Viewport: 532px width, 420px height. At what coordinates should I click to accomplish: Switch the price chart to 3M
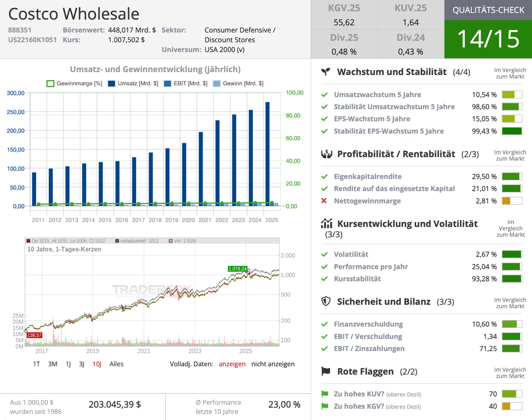[53, 364]
